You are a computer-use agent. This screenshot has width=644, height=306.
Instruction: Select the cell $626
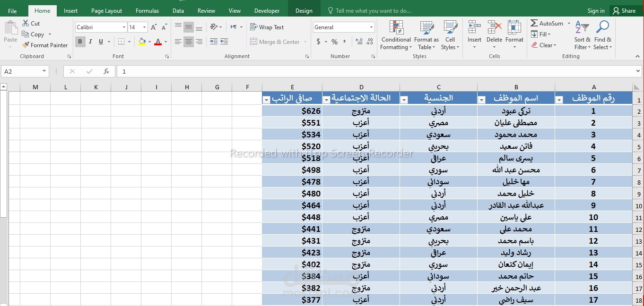(x=292, y=111)
